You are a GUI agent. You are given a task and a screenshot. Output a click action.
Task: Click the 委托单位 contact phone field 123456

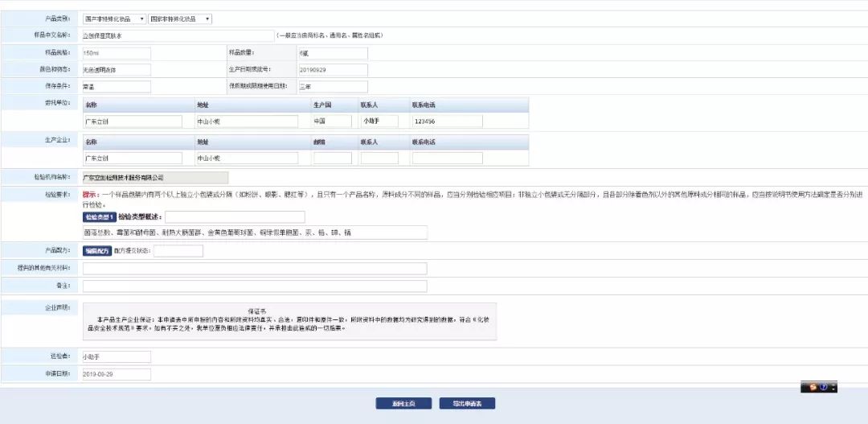point(447,121)
